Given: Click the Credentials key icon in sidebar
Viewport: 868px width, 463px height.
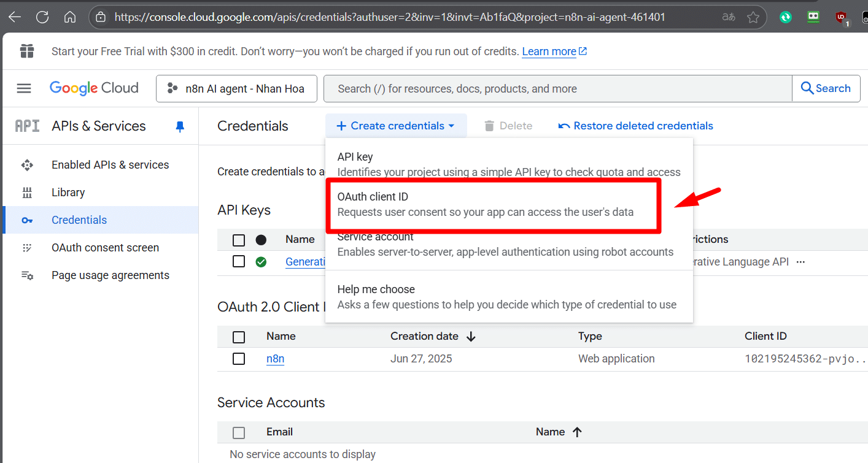Looking at the screenshot, I should 27,220.
